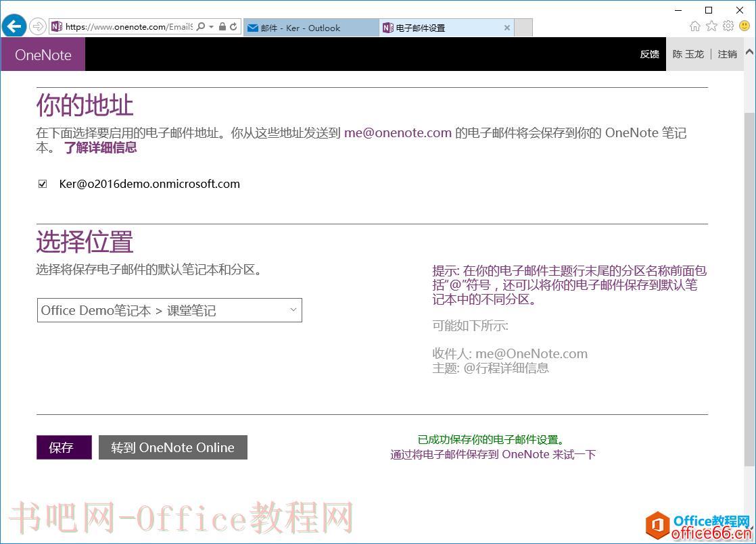The width and height of the screenshot is (756, 544).
Task: Open the address bar dropdown arrow
Action: click(211, 27)
